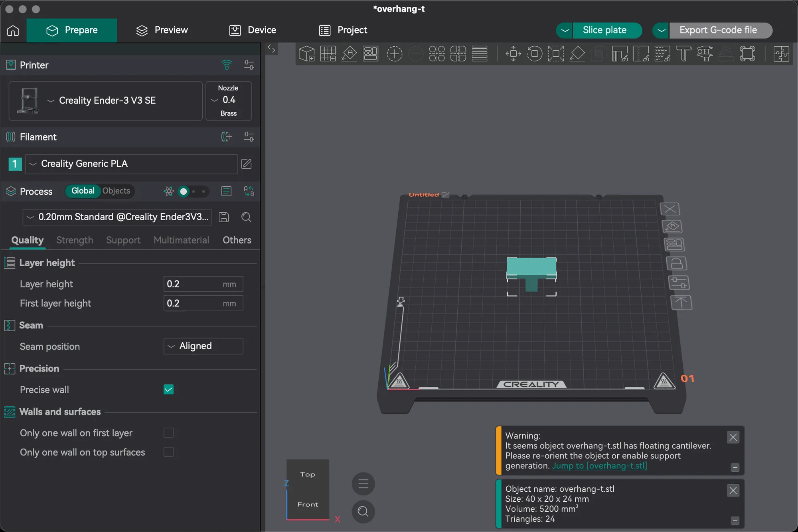Viewport: 798px width, 532px height.
Task: Go to the home screen
Action: (x=13, y=30)
